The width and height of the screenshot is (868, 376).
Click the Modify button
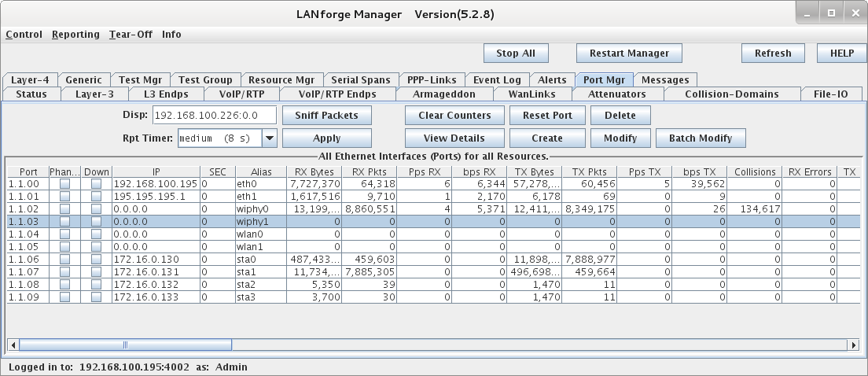(620, 138)
